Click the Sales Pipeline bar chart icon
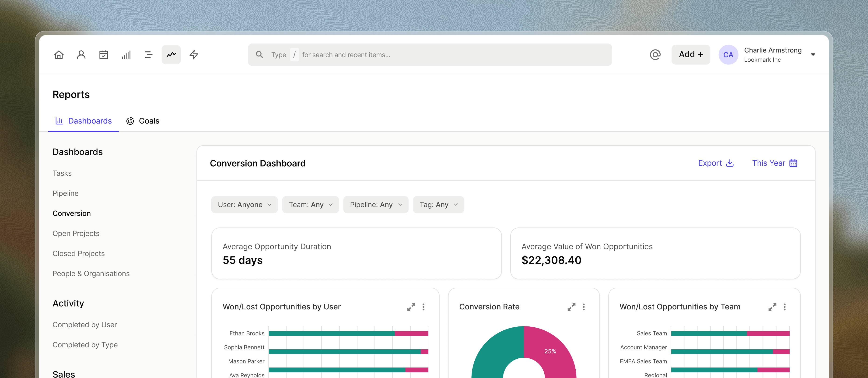Screen dimensions: 868x378 [x=126, y=55]
